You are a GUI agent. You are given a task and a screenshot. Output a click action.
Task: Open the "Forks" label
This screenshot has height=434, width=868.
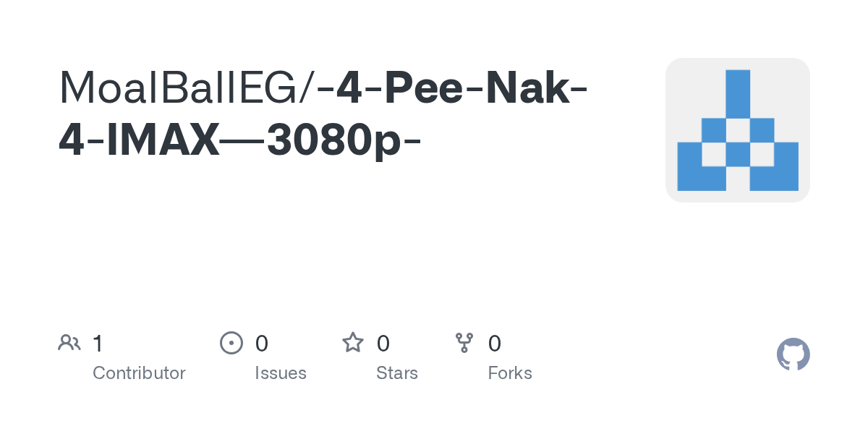(x=510, y=373)
